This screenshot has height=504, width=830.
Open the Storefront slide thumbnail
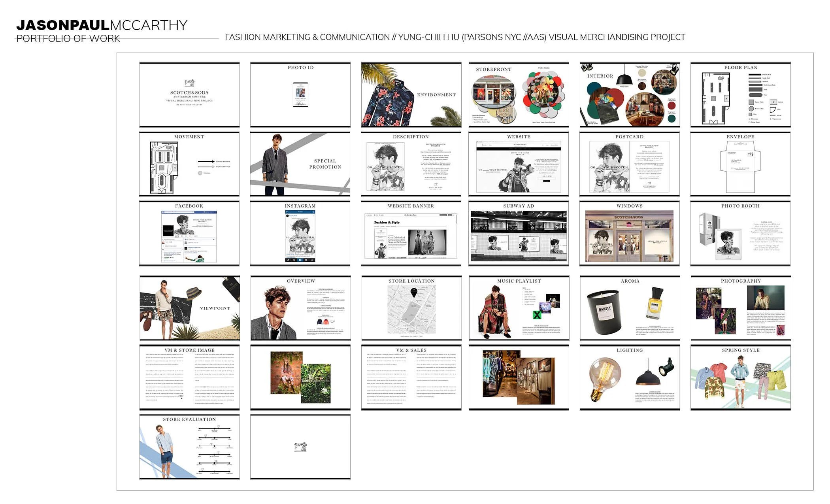click(x=519, y=94)
